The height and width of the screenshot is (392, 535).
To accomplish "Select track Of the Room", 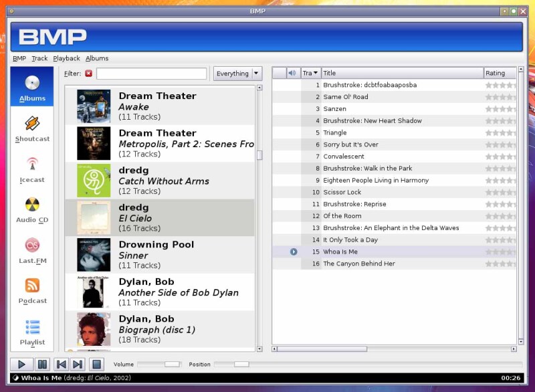I will point(394,216).
